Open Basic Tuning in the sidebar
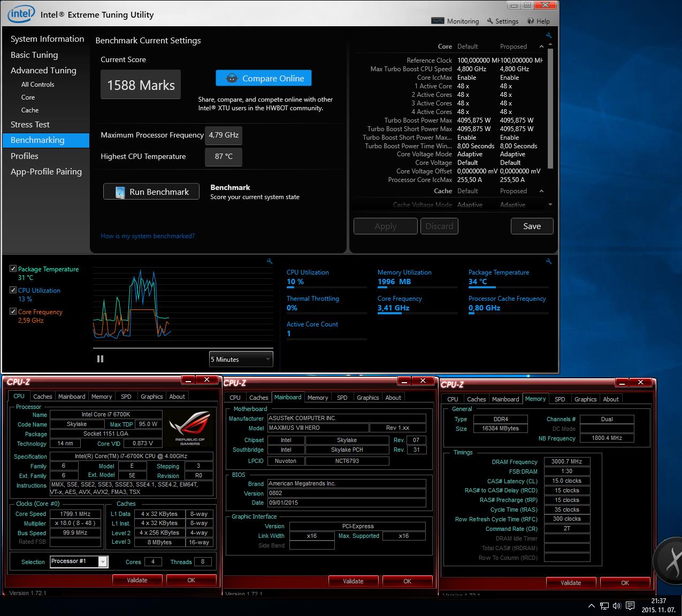 tap(34, 55)
